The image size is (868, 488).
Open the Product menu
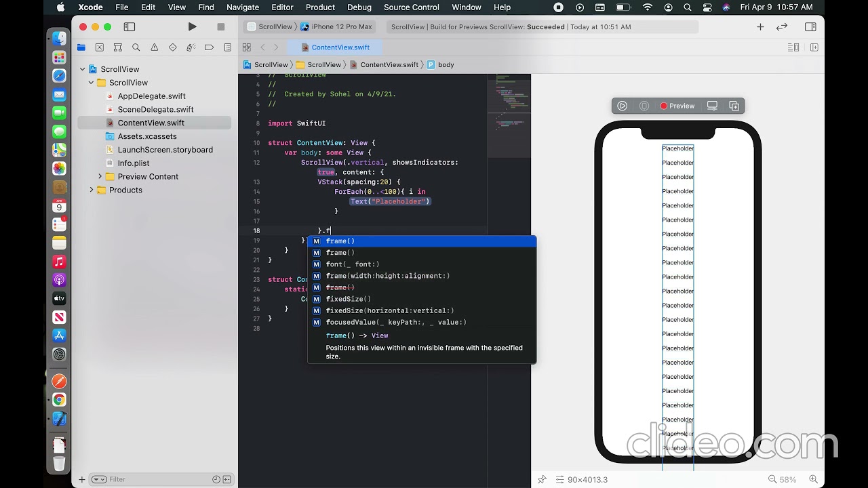tap(320, 7)
